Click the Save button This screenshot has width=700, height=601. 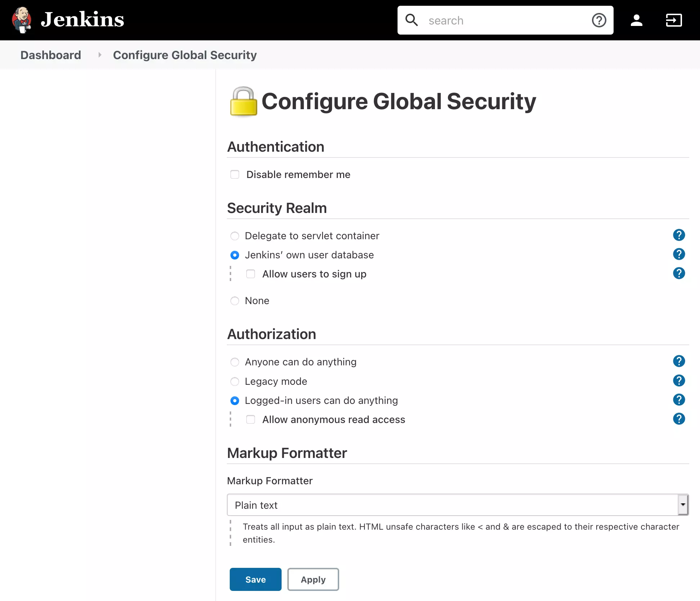click(256, 579)
